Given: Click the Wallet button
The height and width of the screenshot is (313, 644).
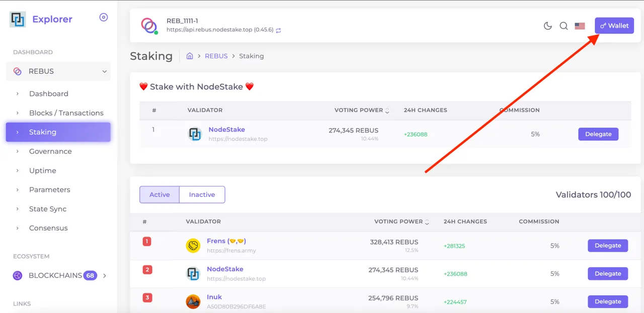Looking at the screenshot, I should point(614,26).
